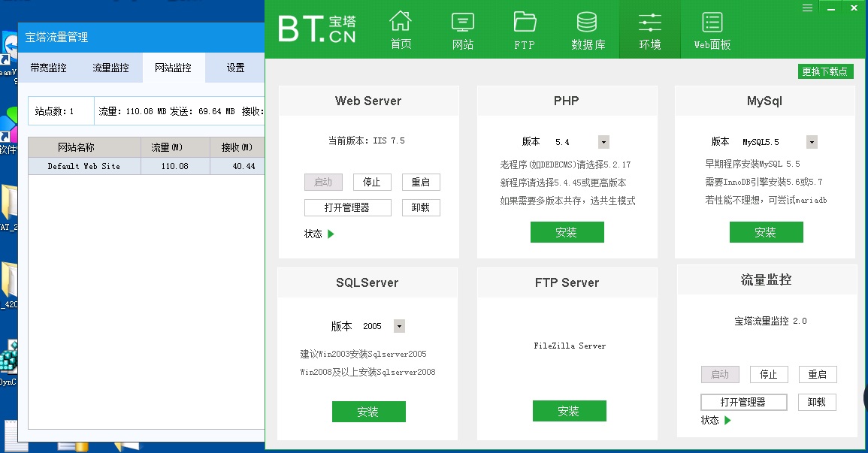Viewport: 868px width, 453px height.
Task: Stop the Web Server with 停止
Action: click(372, 182)
